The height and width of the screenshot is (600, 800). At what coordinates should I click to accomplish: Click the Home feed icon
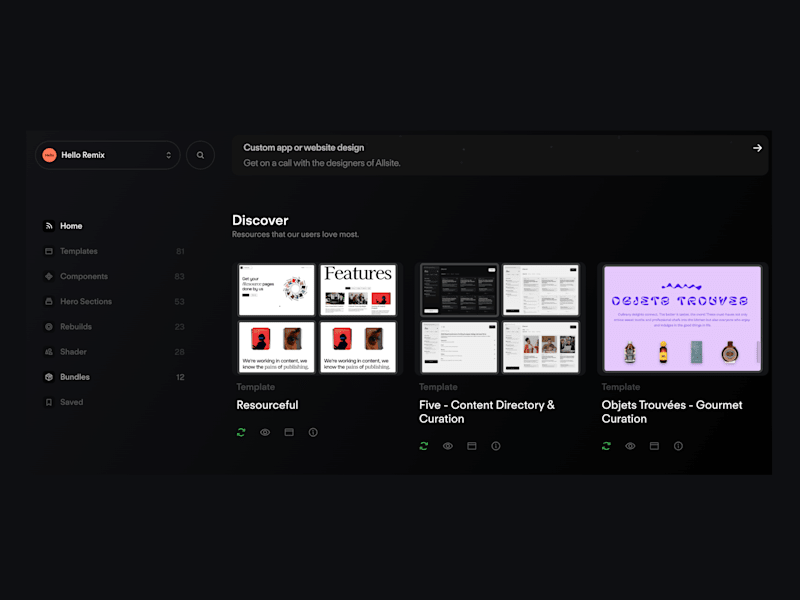point(49,226)
